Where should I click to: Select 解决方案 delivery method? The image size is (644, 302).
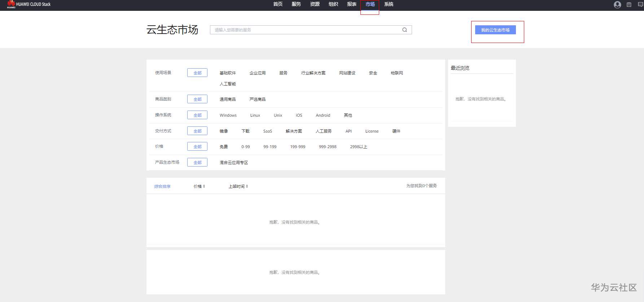[x=294, y=131]
